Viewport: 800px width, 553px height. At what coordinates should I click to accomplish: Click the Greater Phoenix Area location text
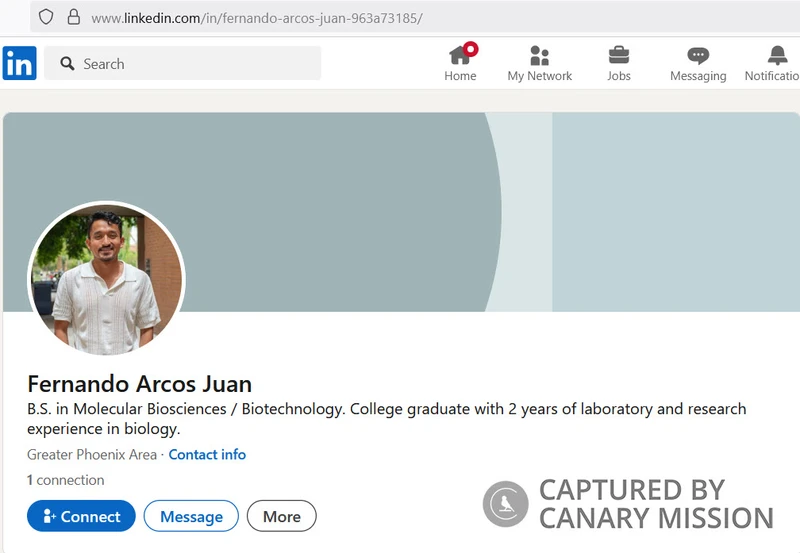coord(92,455)
